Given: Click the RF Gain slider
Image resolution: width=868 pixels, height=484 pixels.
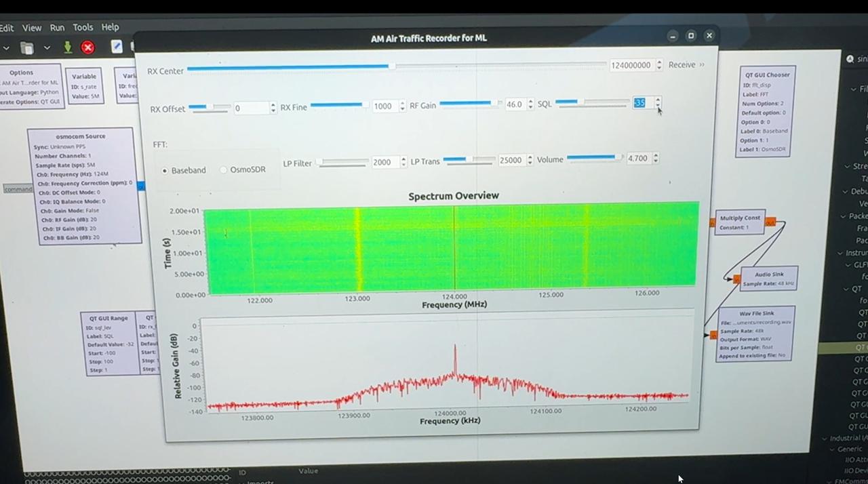Looking at the screenshot, I should 471,104.
